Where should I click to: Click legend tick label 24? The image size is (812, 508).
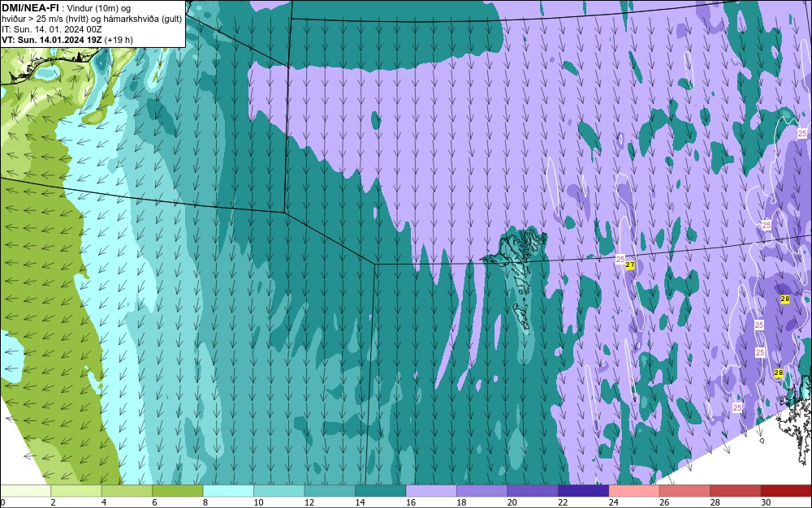coord(614,502)
